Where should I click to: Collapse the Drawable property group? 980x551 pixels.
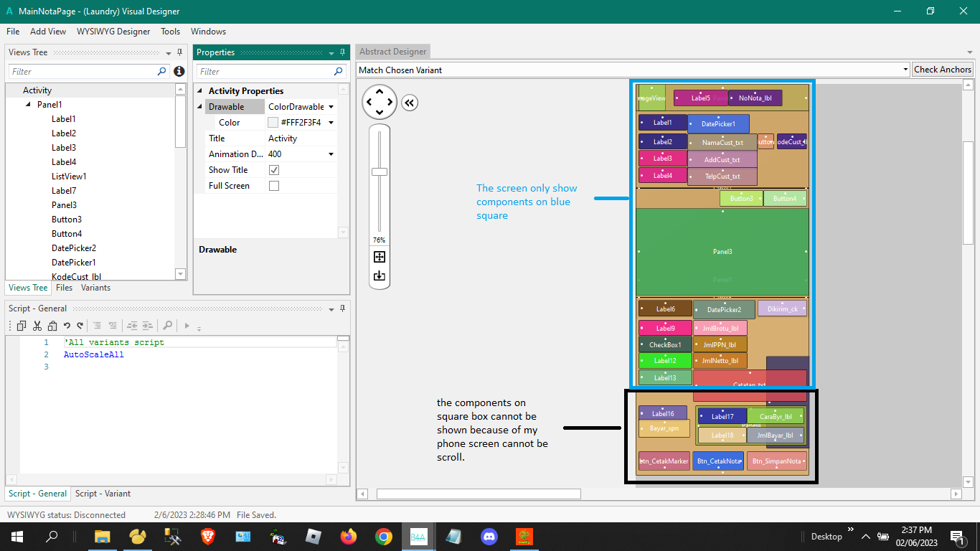200,107
